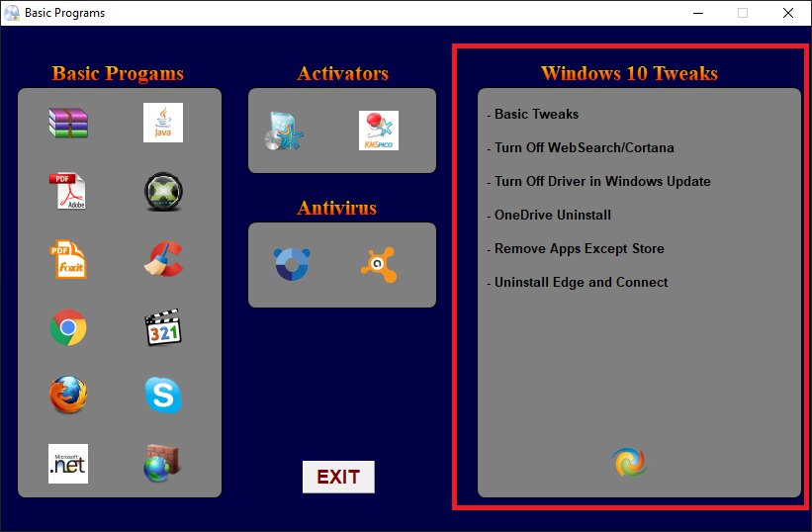Click the colorful swirl icon in Tweaks panel
The width and height of the screenshot is (812, 532).
[x=630, y=462]
